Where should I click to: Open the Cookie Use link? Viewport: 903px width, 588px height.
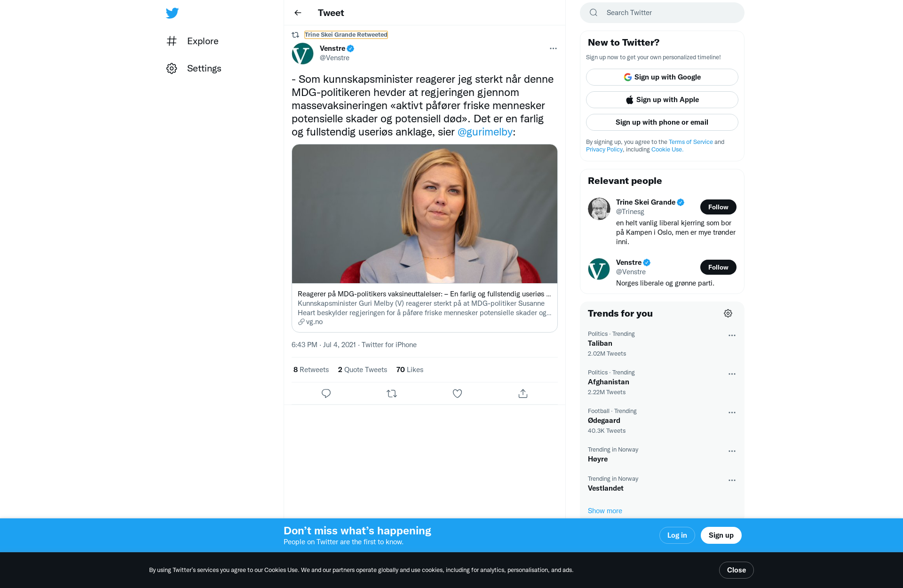(667, 150)
